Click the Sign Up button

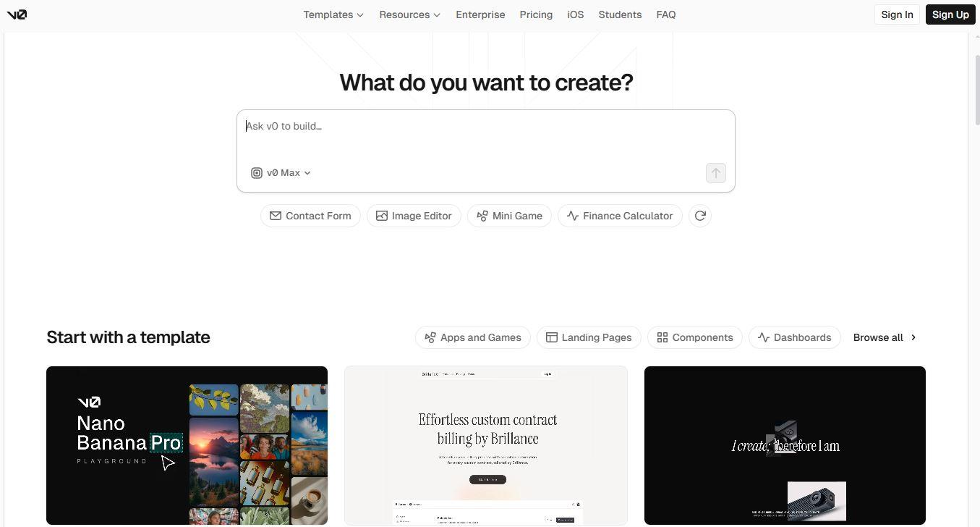point(950,14)
